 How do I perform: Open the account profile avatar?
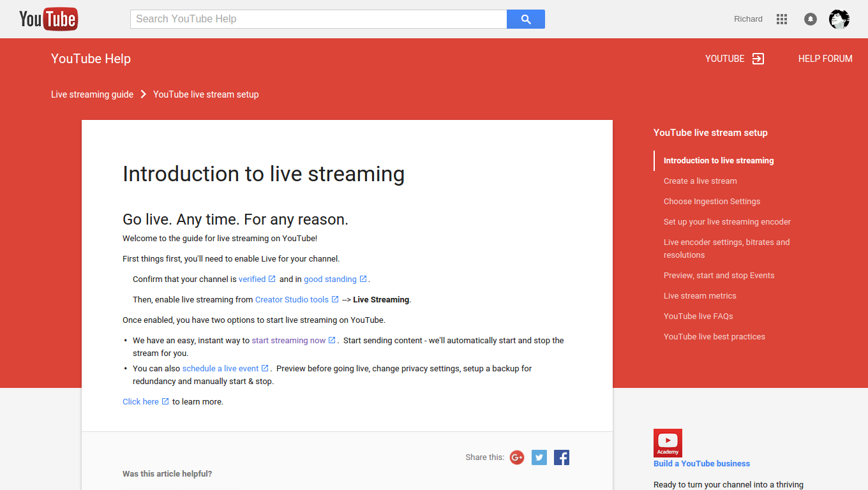coord(839,19)
